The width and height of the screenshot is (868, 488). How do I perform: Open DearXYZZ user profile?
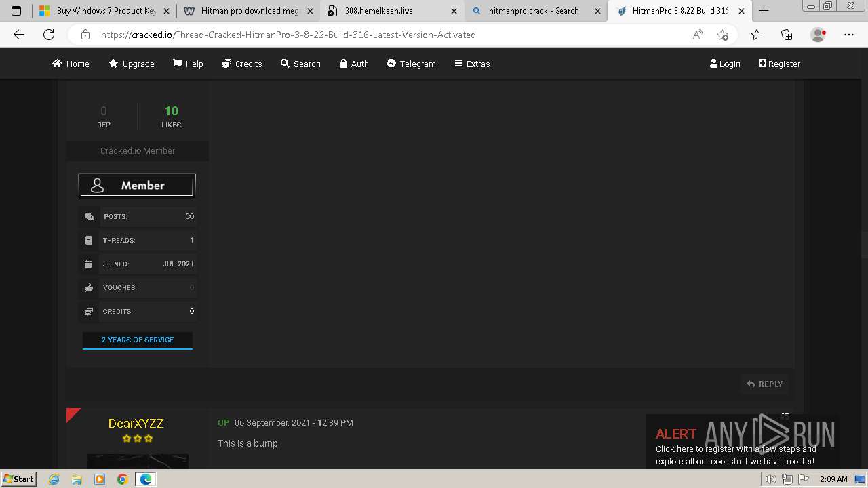coord(136,423)
